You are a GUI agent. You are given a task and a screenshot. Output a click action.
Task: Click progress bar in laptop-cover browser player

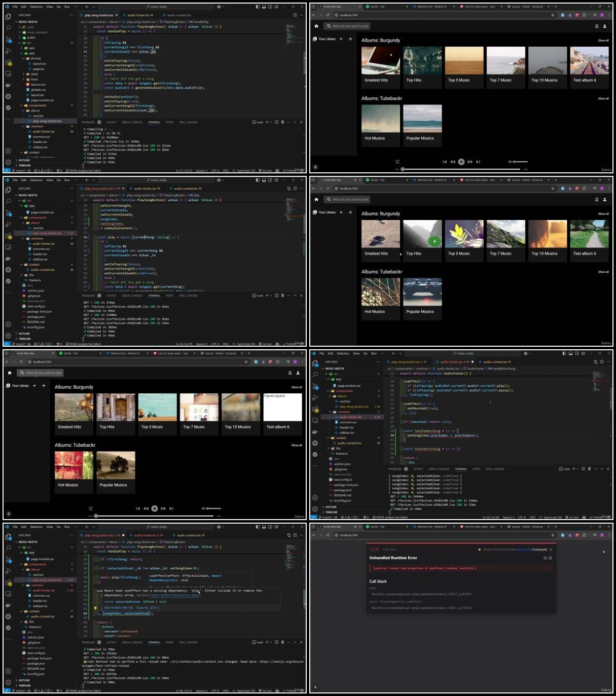pyautogui.click(x=462, y=169)
